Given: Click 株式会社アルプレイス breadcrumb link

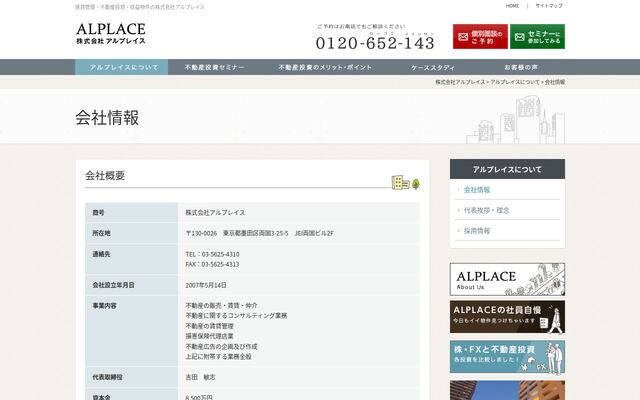Looking at the screenshot, I should pyautogui.click(x=460, y=82).
